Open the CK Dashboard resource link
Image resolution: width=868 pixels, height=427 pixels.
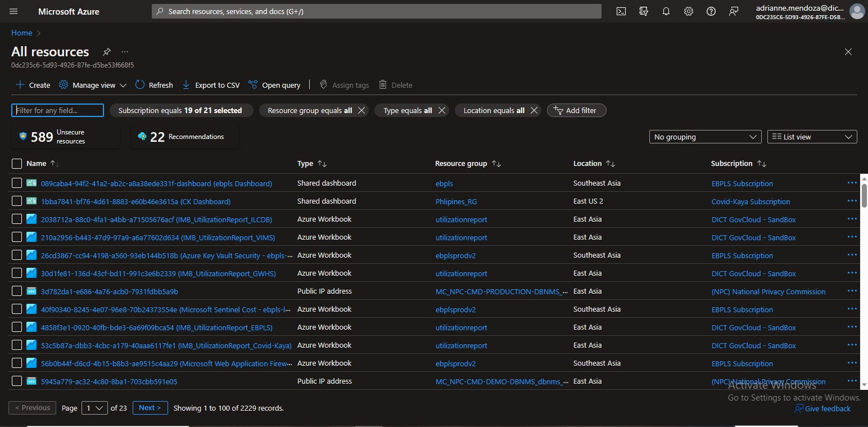[135, 201]
